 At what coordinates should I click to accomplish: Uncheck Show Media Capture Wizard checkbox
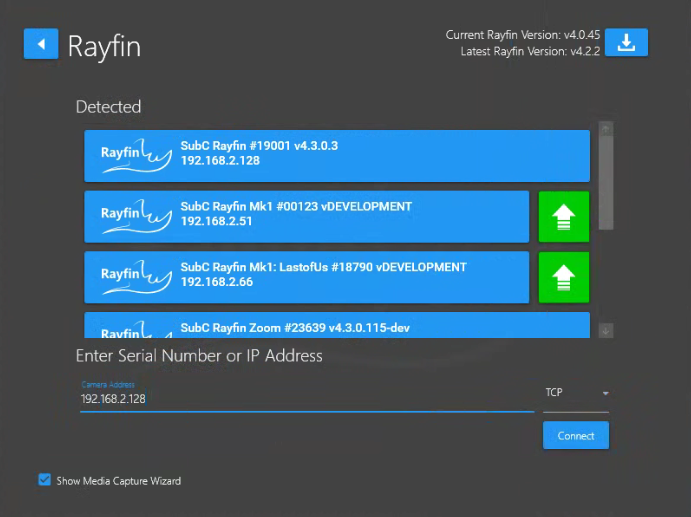pyautogui.click(x=44, y=481)
